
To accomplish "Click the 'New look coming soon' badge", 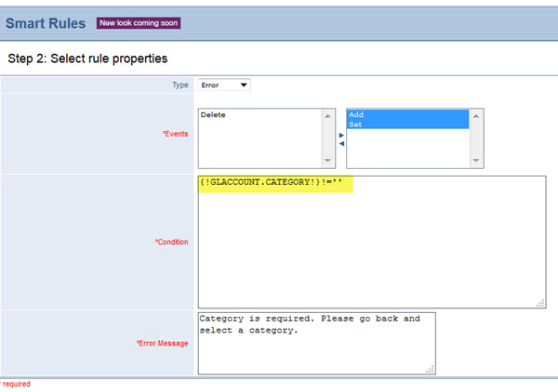I will [139, 22].
